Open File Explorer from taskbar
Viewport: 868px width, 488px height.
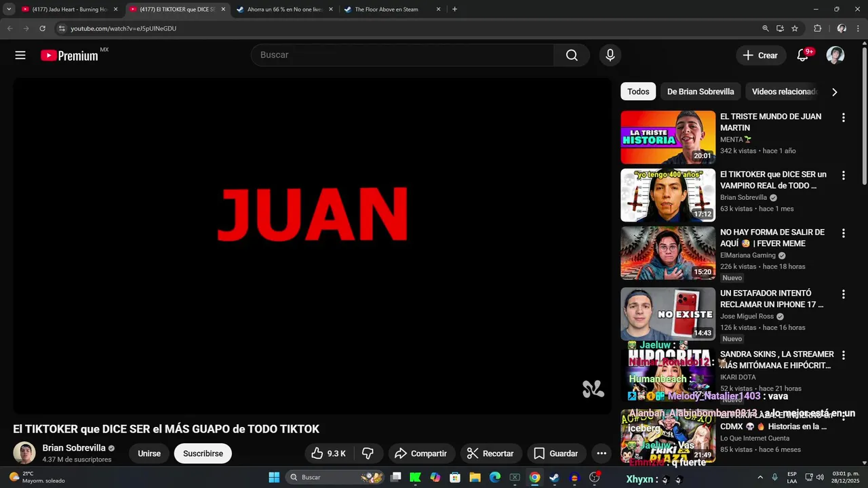(475, 477)
